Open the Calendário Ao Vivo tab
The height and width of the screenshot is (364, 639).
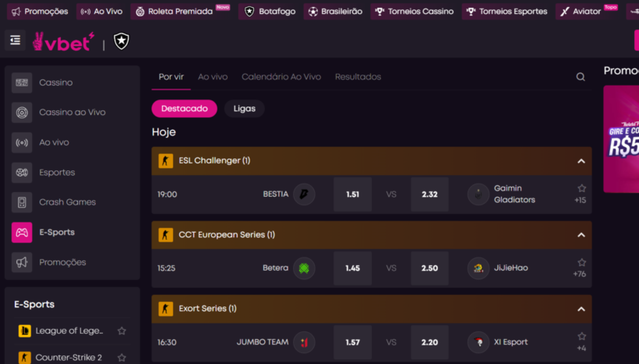point(281,77)
